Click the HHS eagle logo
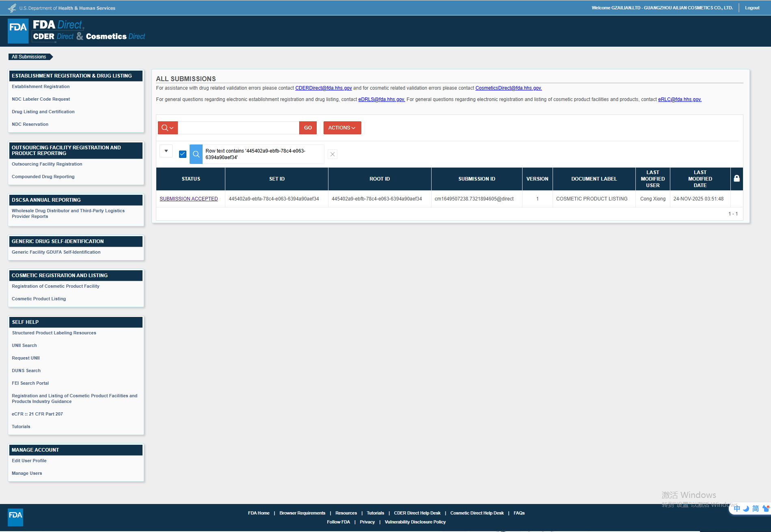The width and height of the screenshot is (771, 532). (x=12, y=8)
